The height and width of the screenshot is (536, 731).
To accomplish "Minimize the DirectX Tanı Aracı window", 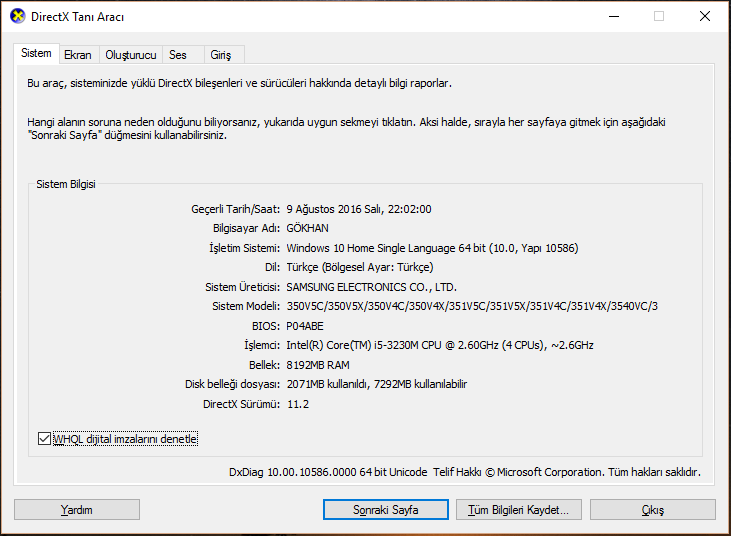I will coord(614,16).
